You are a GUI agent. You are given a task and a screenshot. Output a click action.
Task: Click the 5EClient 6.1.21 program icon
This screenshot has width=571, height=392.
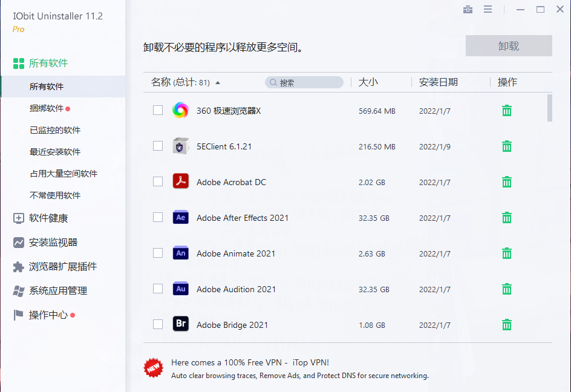(180, 146)
